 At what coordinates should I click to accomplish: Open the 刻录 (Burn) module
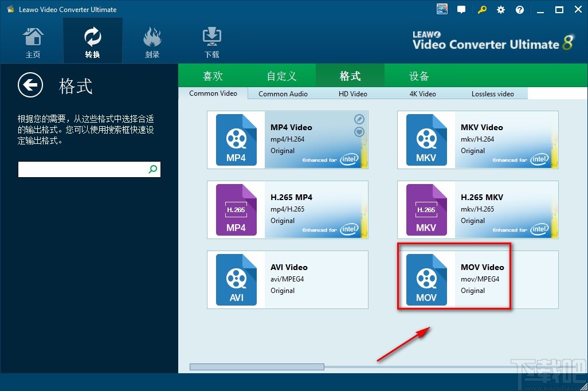click(x=152, y=40)
